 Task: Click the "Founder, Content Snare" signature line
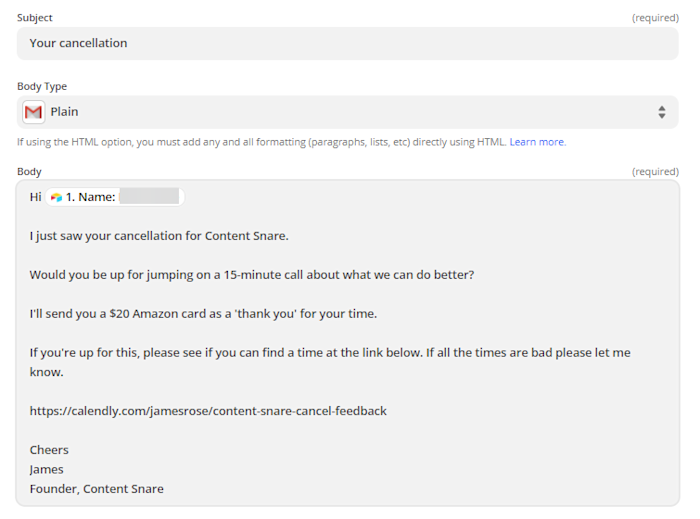click(x=97, y=489)
